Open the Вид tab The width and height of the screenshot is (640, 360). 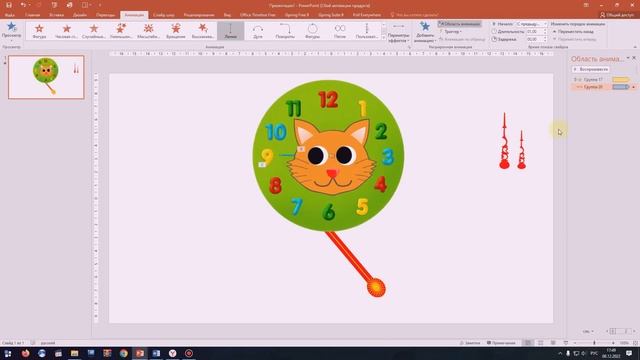(x=227, y=15)
